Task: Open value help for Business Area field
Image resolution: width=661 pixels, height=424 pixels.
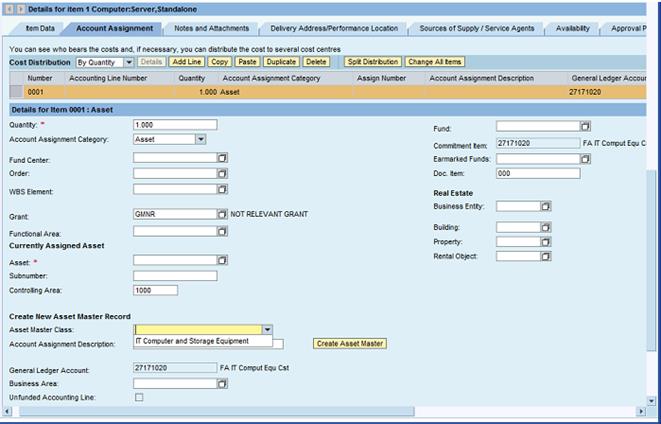Action: 222,384
